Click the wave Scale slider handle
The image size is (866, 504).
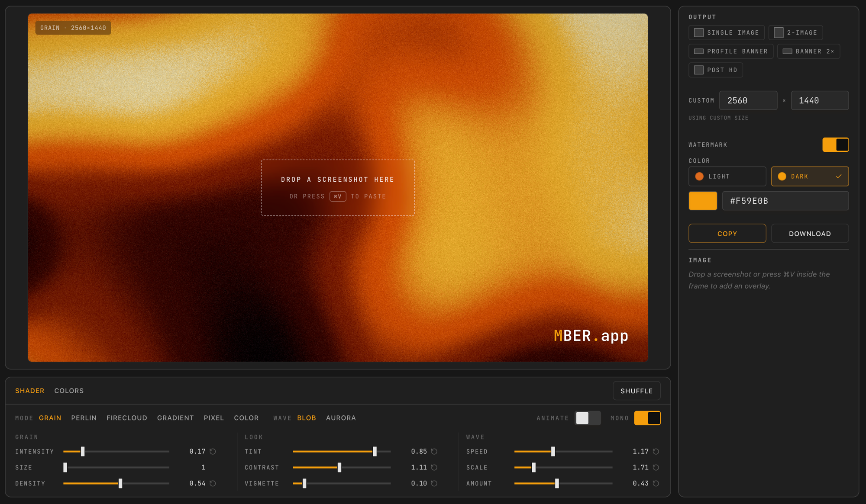534,467
